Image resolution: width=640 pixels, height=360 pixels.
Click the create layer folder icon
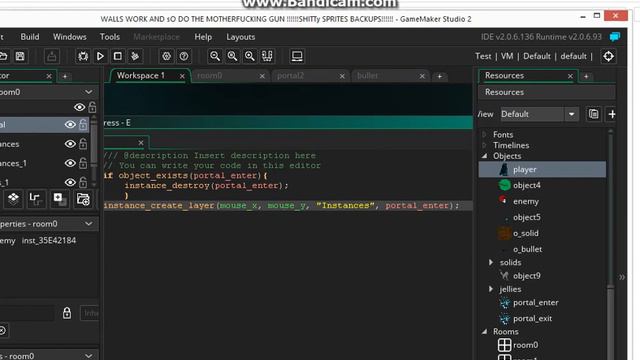pos(83,199)
